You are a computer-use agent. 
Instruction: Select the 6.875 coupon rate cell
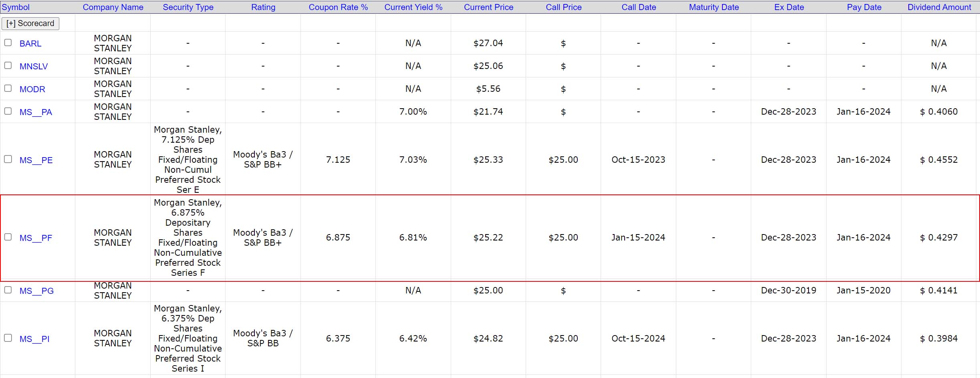(338, 237)
